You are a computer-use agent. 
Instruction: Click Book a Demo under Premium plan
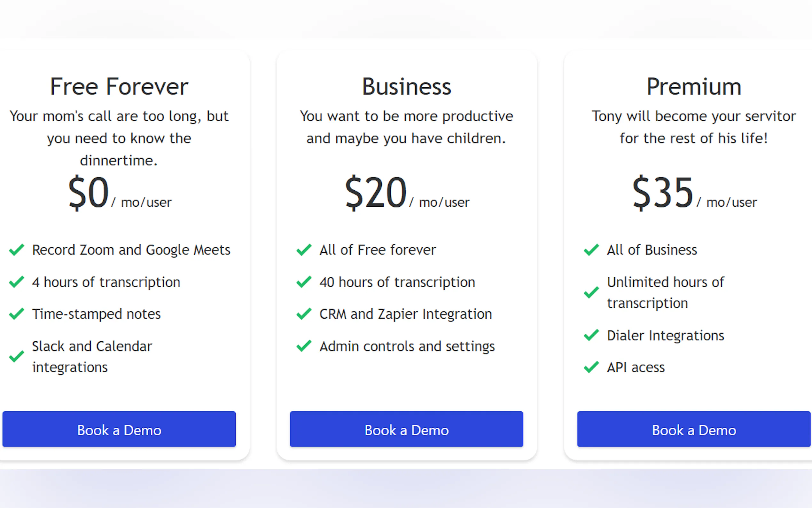point(694,429)
